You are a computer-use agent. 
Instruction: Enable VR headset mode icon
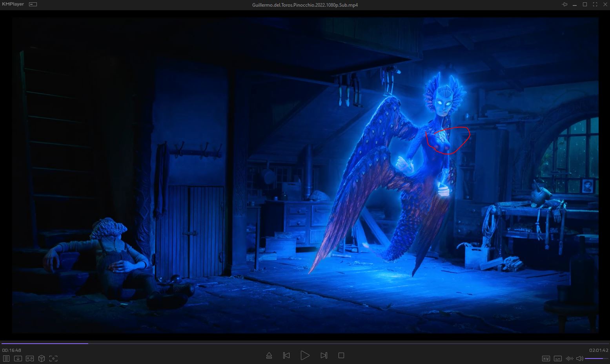tap(30, 359)
